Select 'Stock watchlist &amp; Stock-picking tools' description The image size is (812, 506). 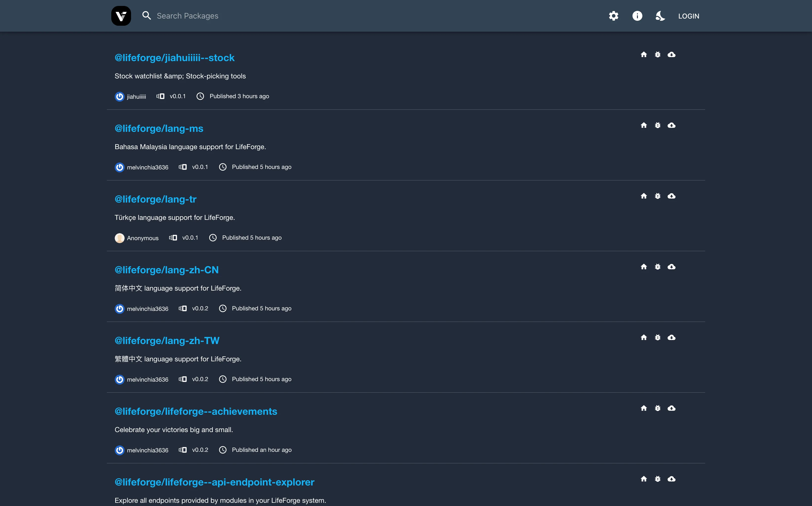pyautogui.click(x=180, y=76)
